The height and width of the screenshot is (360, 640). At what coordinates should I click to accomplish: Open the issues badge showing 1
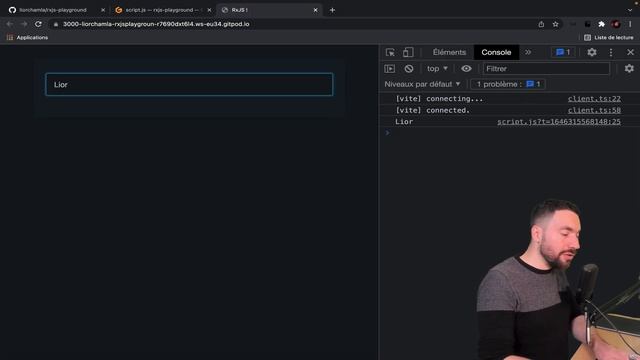[x=563, y=52]
